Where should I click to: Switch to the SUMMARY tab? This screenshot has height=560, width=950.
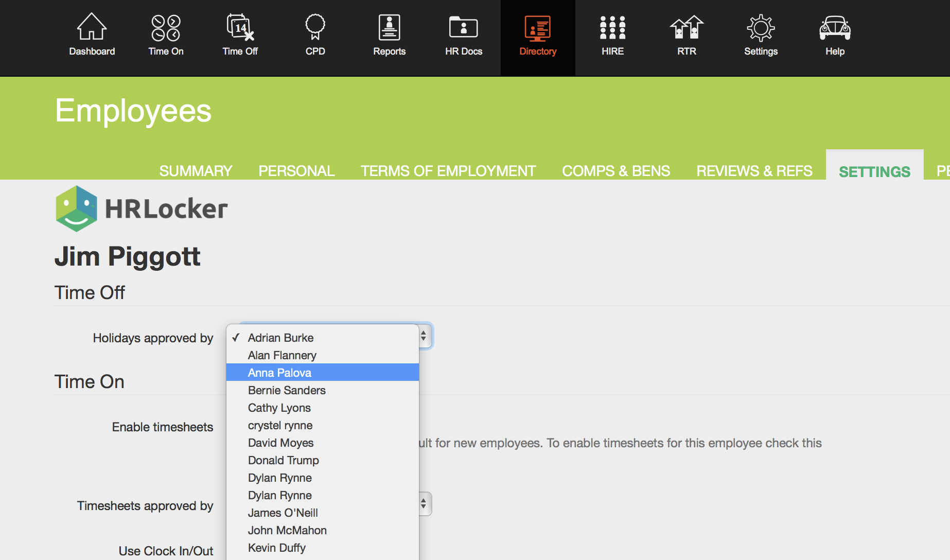196,171
